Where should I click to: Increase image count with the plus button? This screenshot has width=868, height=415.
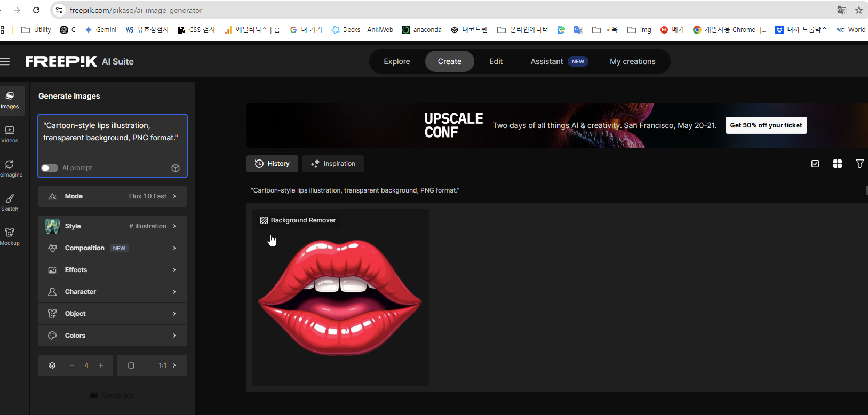[101, 365]
